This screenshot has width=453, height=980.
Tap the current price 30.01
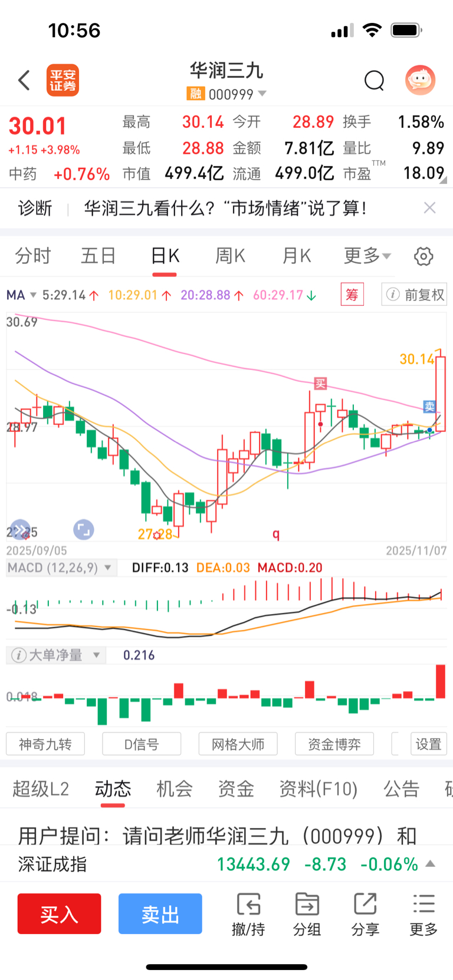[x=37, y=126]
